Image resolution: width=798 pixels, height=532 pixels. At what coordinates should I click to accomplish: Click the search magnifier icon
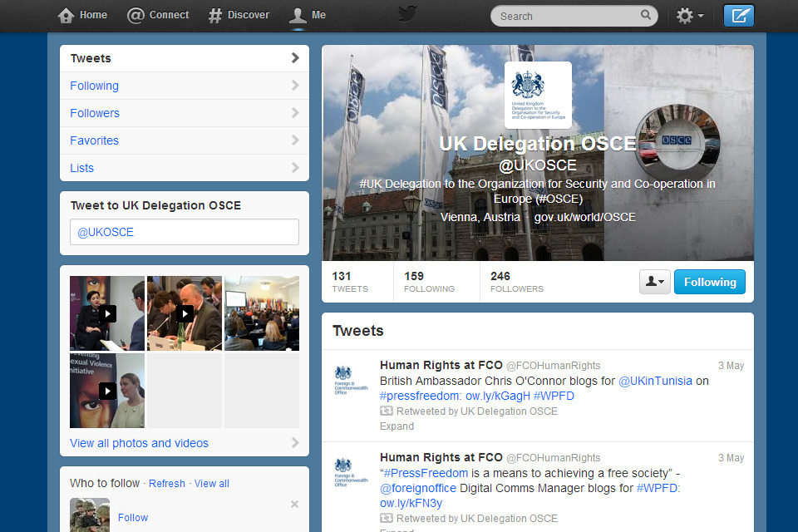645,15
